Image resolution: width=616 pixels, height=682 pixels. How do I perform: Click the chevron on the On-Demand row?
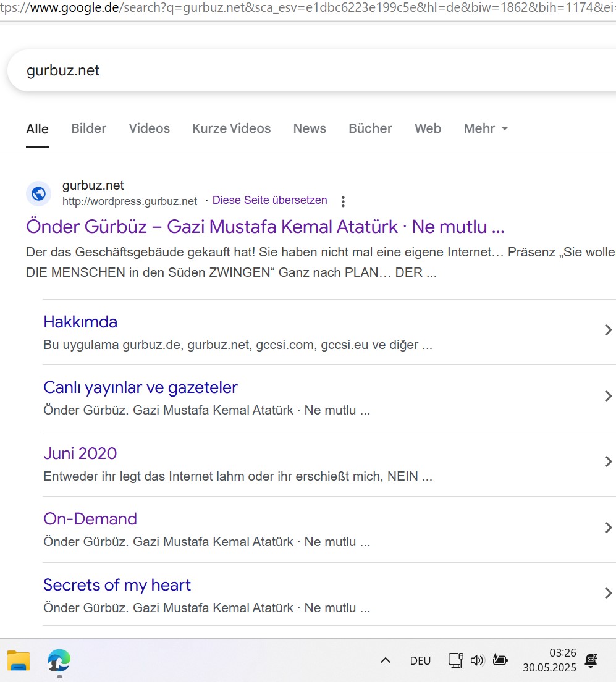tap(609, 528)
